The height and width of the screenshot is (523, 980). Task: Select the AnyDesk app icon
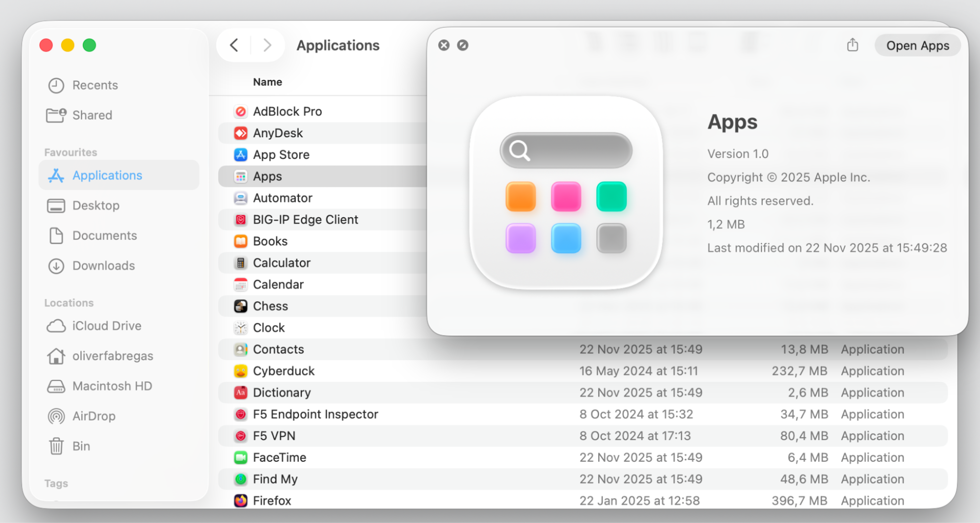pos(240,133)
